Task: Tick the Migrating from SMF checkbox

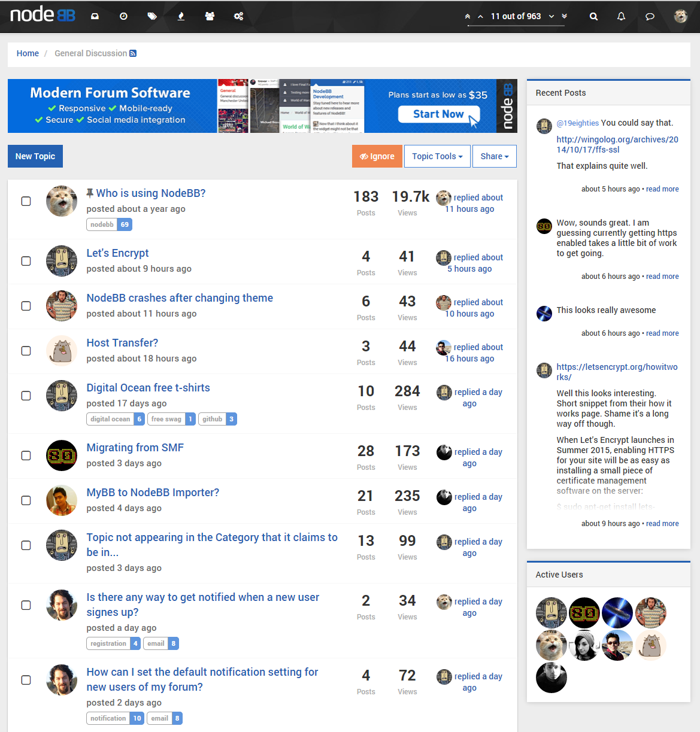Action: click(26, 455)
